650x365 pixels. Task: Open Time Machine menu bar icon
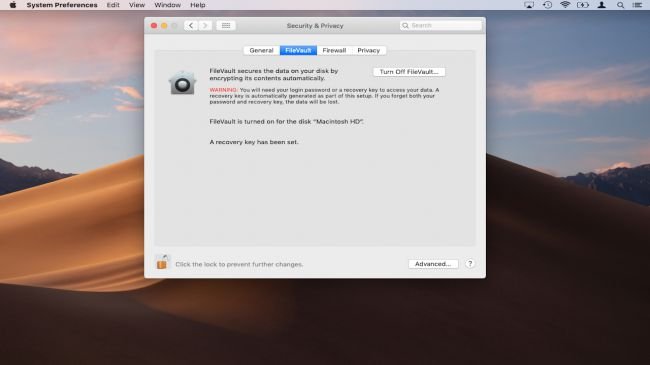(x=547, y=5)
